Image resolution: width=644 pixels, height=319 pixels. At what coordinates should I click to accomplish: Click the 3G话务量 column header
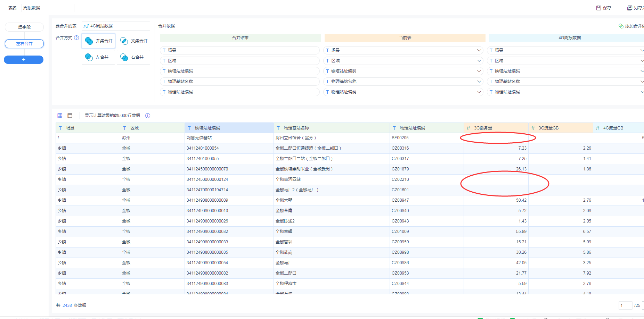(496, 128)
